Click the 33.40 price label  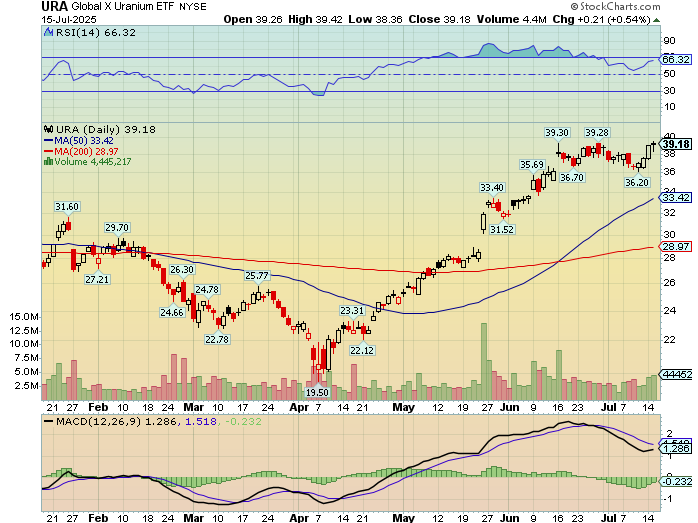[492, 188]
